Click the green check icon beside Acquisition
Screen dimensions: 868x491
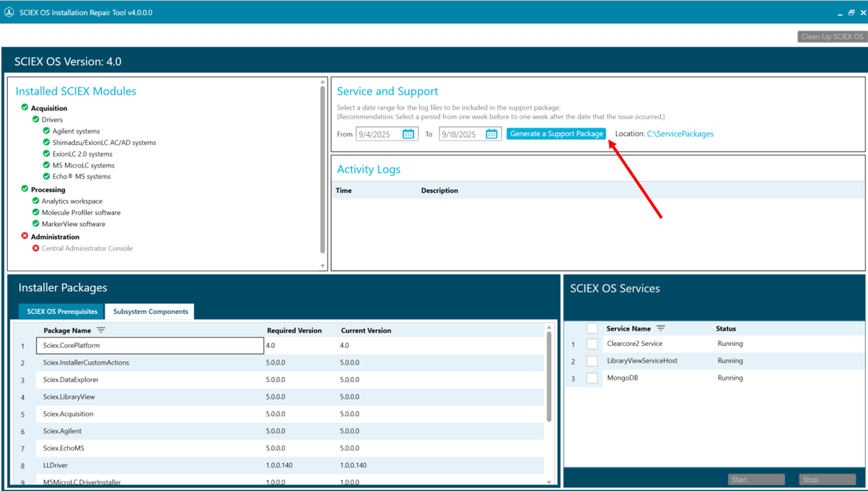pos(25,108)
